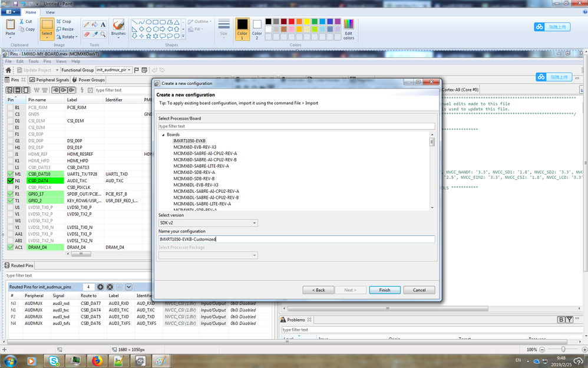
Task: Select the Color picker eyedropper tool
Action: click(x=94, y=34)
